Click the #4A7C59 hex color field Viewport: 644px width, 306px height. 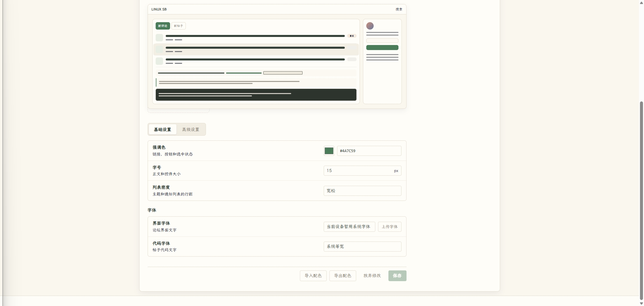click(x=369, y=151)
